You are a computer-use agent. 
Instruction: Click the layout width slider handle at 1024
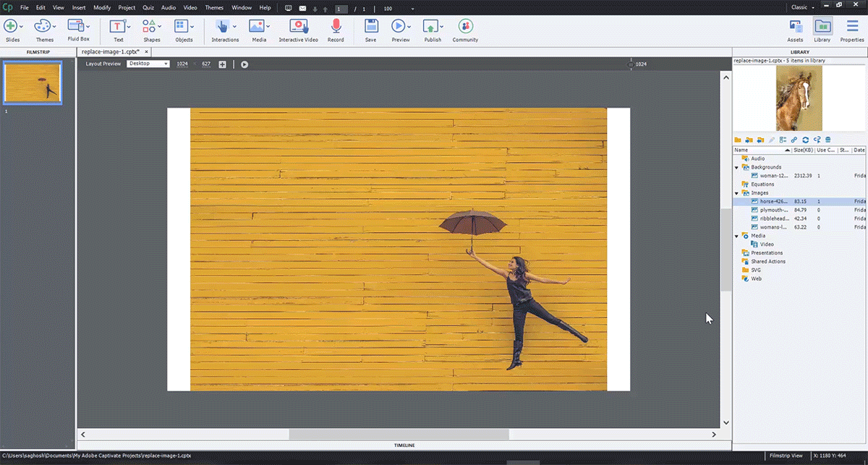click(x=631, y=64)
